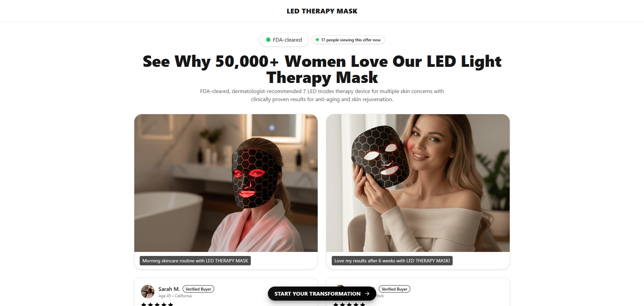Click the arrow icon in Start Your Transformation
Viewport: 644px width, 306px height.
(367, 294)
